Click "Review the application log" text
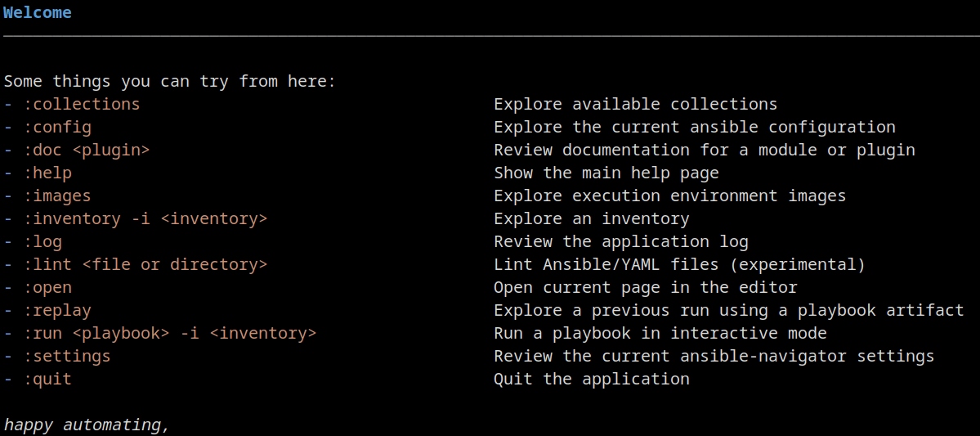Image resolution: width=980 pixels, height=436 pixels. coord(620,241)
